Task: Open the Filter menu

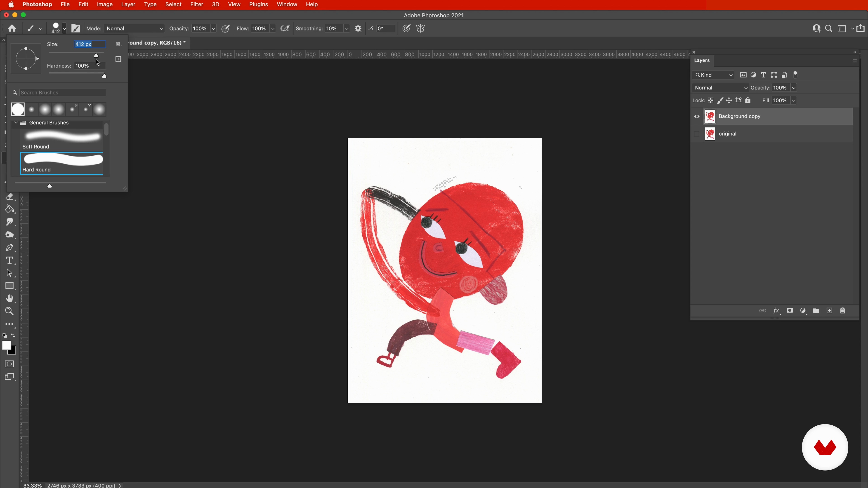Action: pyautogui.click(x=196, y=4)
